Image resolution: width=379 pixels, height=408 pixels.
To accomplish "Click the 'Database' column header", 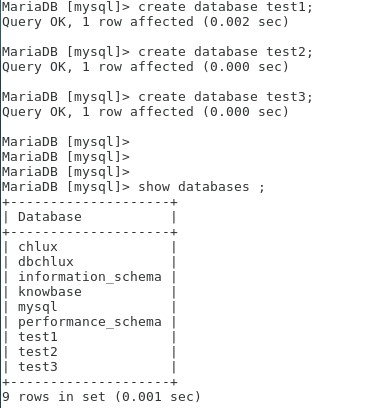I will tap(50, 217).
